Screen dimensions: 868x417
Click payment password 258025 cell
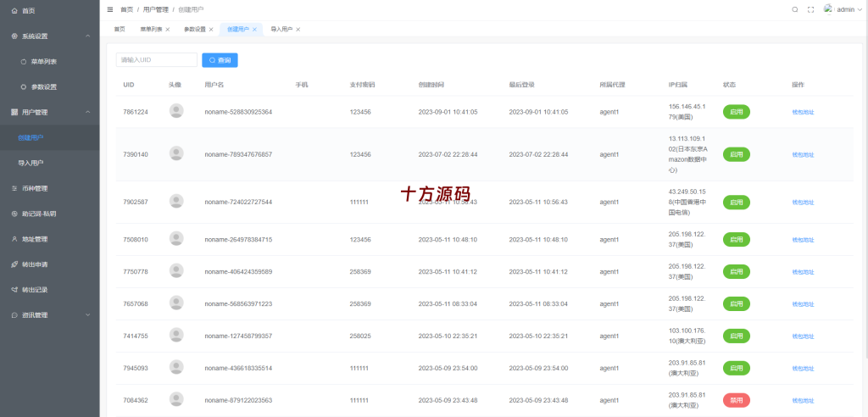[360, 336]
